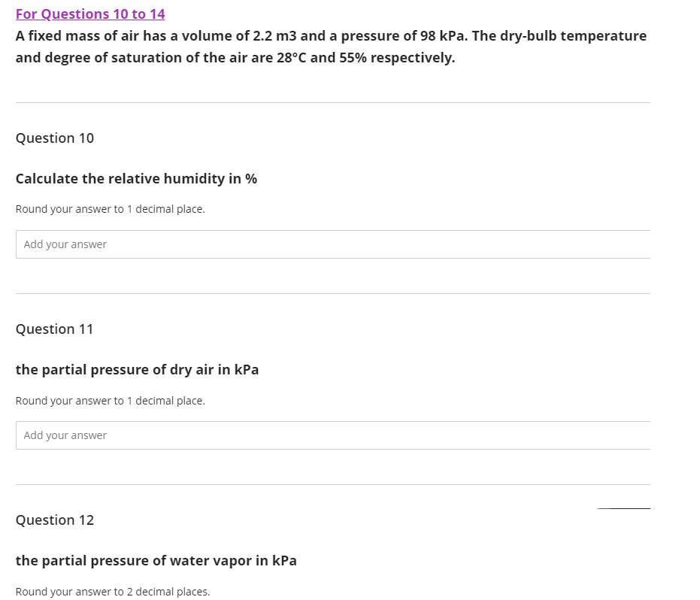Image resolution: width=700 pixels, height=600 pixels.
Task: Click the rounding hint under Question 10
Action: click(x=111, y=209)
